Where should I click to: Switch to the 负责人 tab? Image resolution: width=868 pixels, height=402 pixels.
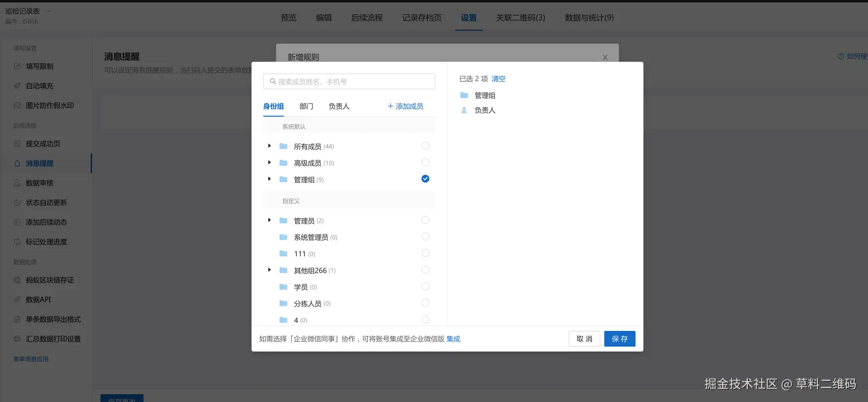(x=339, y=106)
